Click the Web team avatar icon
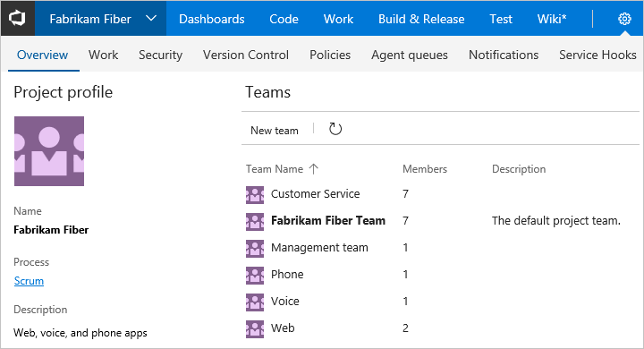 pyautogui.click(x=255, y=328)
